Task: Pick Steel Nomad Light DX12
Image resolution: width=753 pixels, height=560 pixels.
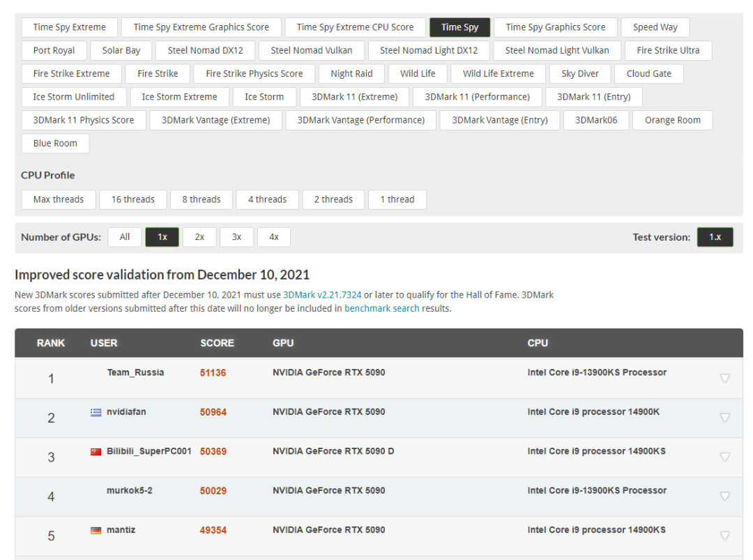Action: 429,50
